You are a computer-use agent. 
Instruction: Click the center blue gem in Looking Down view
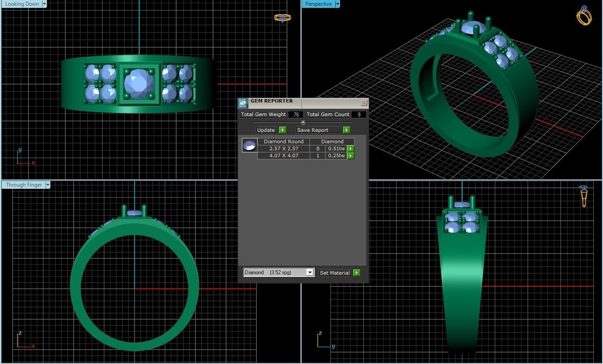(x=139, y=84)
